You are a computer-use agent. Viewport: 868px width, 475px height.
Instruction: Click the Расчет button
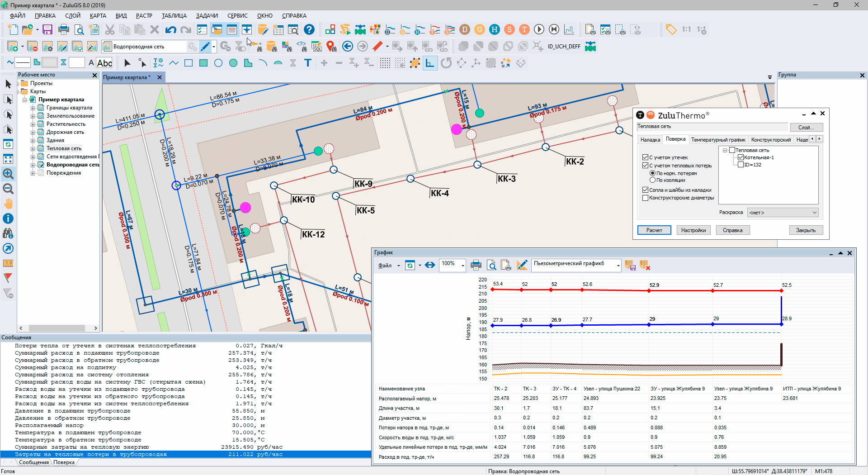(x=654, y=230)
